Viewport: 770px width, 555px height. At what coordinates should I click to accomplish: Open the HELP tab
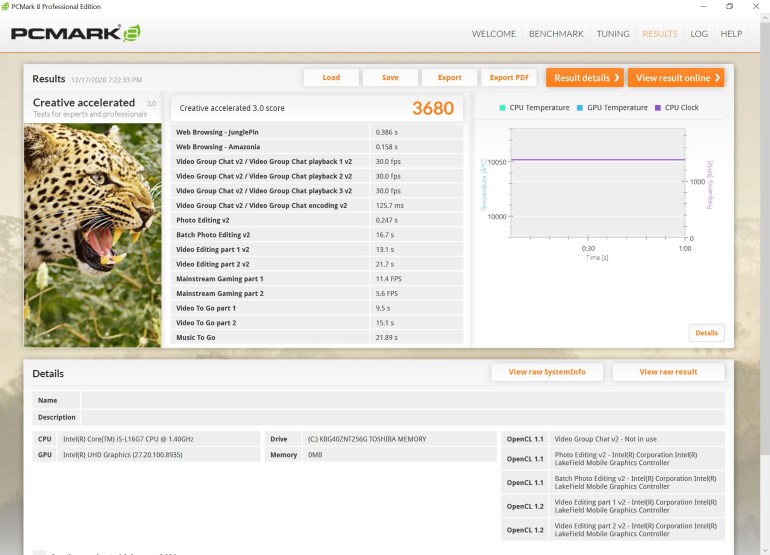click(x=731, y=34)
